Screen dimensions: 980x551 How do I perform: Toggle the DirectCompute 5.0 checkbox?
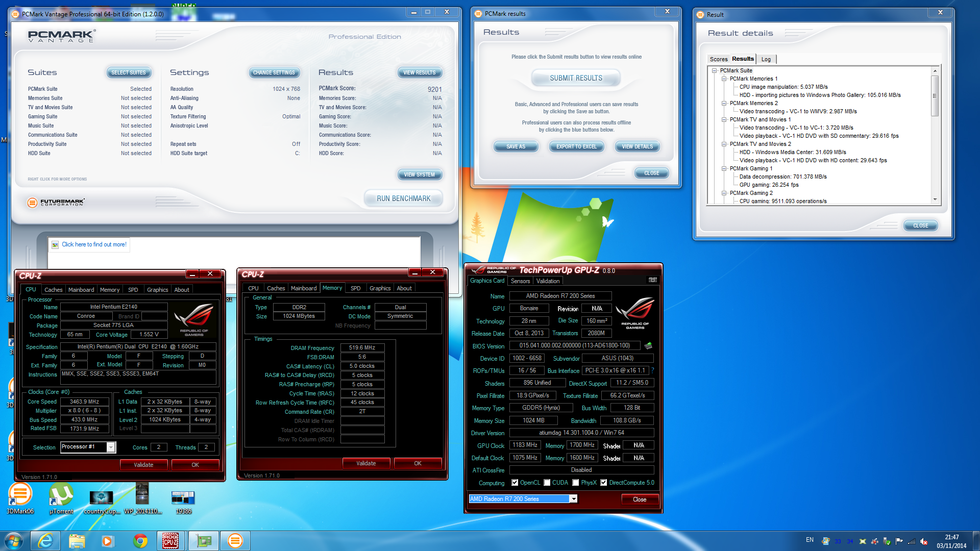604,483
